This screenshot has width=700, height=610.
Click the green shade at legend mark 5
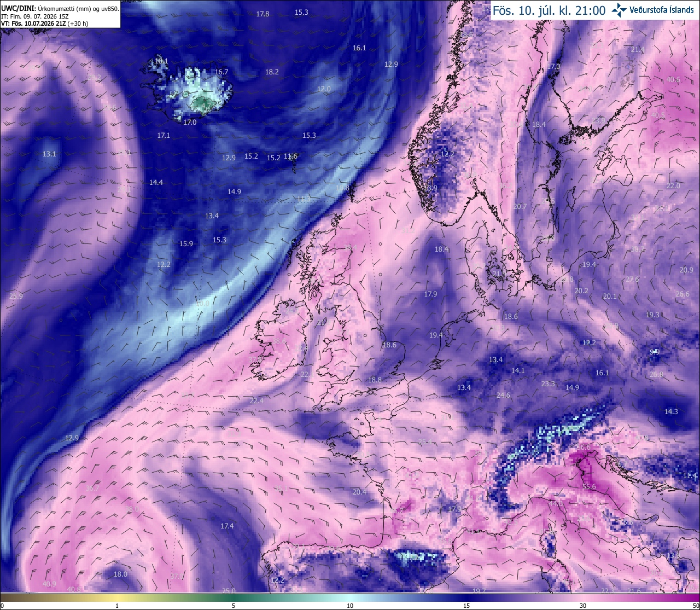pyautogui.click(x=234, y=597)
